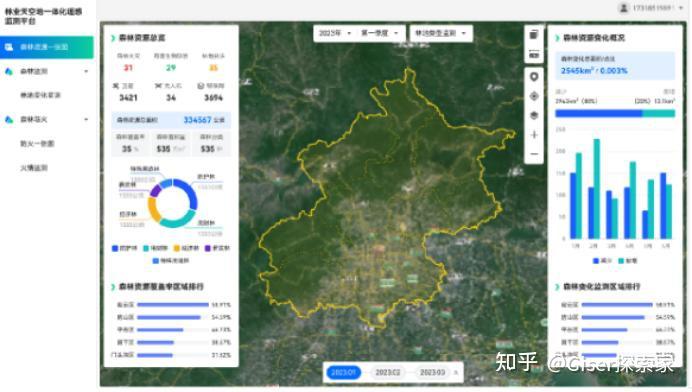This screenshot has height=392, width=692.
Task: Click chevron beside coverage ranking heading
Action: [113, 287]
